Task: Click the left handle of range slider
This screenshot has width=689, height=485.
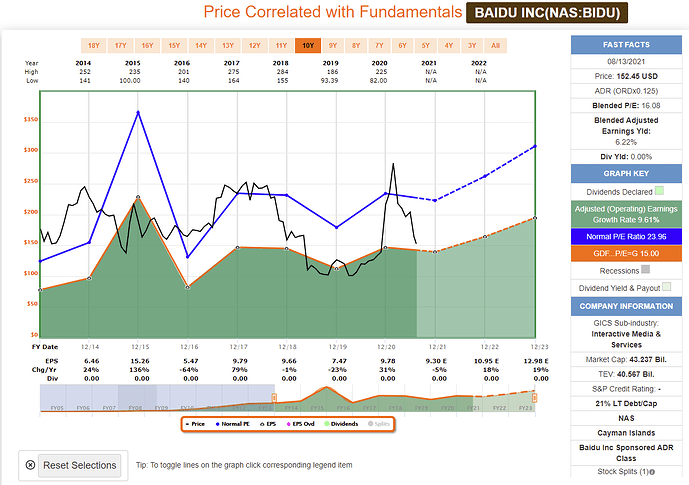Action: pos(274,398)
